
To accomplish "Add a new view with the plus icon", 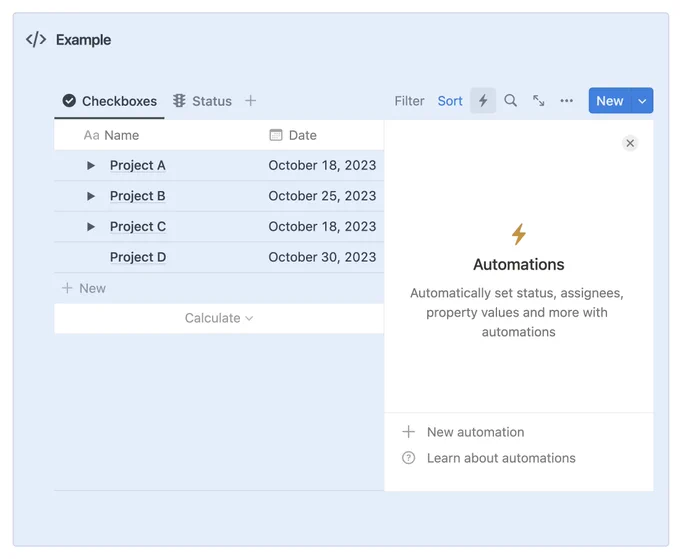I will tap(250, 101).
